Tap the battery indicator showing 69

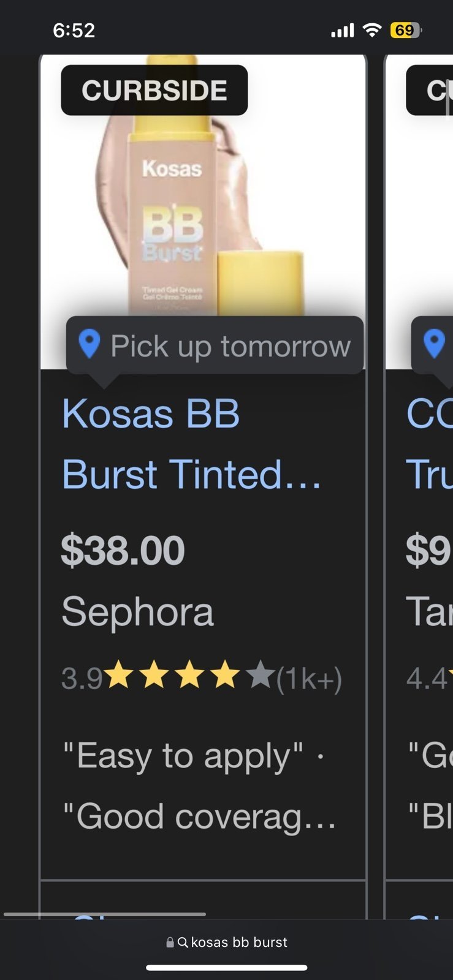[x=406, y=30]
